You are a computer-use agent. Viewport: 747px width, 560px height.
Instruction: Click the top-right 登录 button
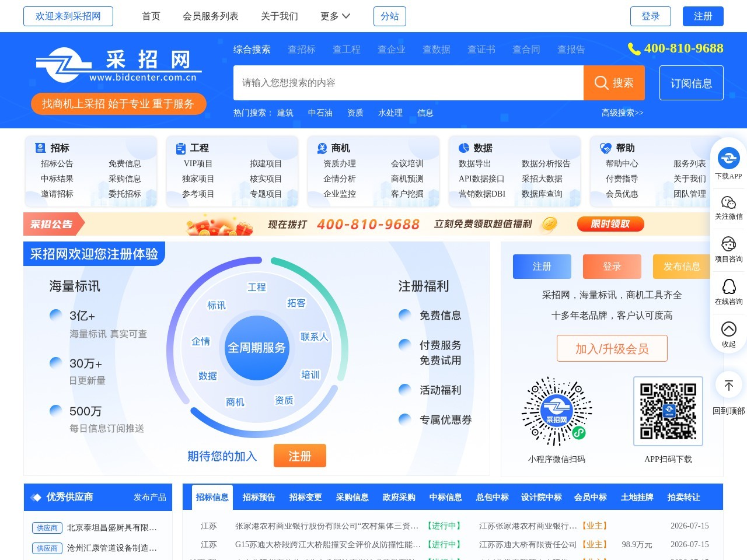(651, 16)
